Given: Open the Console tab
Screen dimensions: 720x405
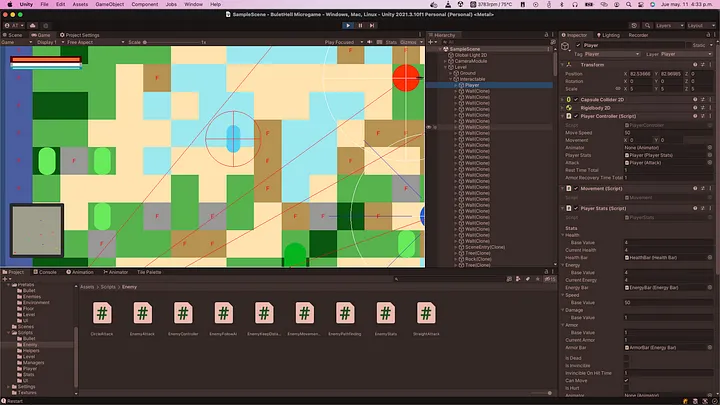Looking at the screenshot, I should click(45, 272).
